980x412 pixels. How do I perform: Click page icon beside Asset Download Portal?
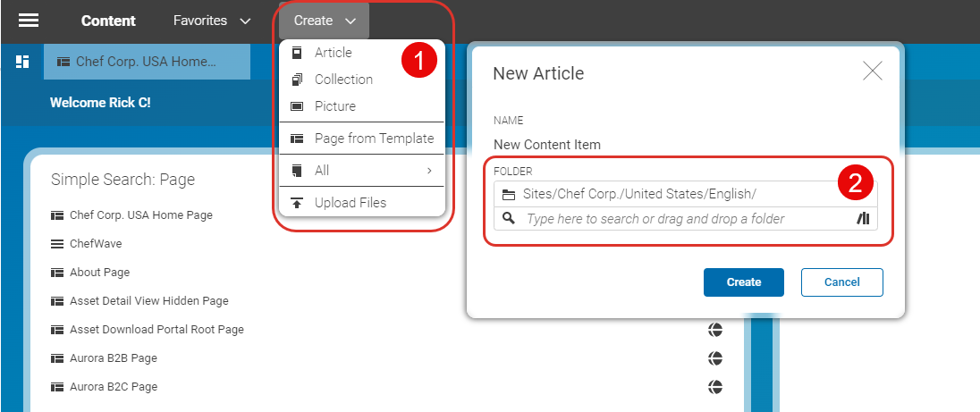click(x=57, y=330)
